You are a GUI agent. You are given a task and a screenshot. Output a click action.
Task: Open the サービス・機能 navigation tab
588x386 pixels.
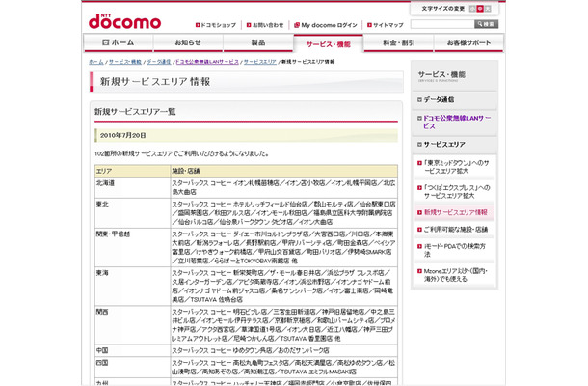[x=328, y=43]
